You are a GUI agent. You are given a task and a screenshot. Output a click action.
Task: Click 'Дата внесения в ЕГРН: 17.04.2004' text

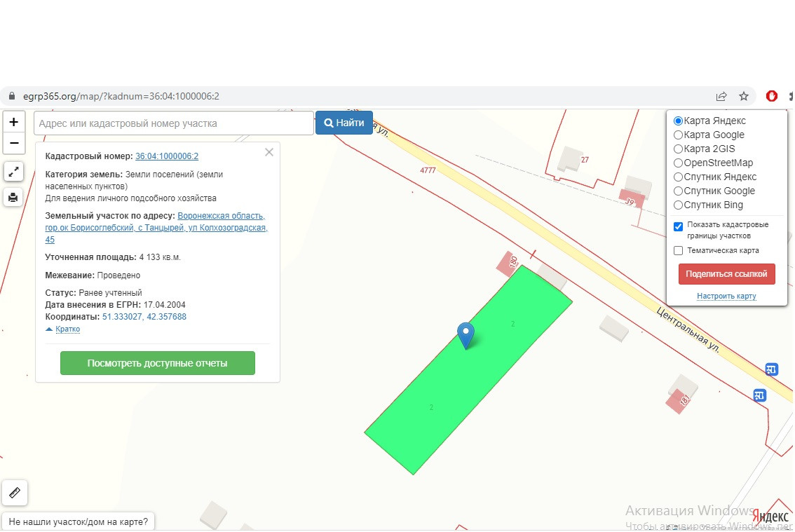click(x=115, y=305)
